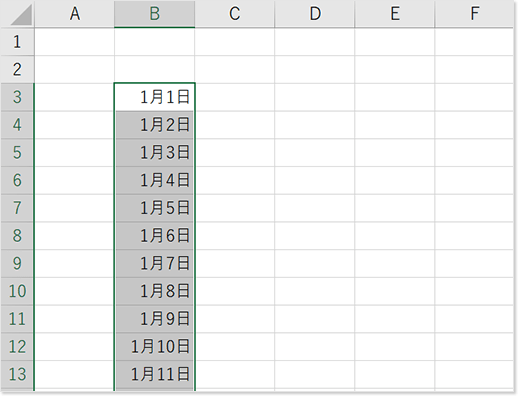Image resolution: width=518 pixels, height=400 pixels.
Task: Select row 3 header
Action: pyautogui.click(x=17, y=97)
